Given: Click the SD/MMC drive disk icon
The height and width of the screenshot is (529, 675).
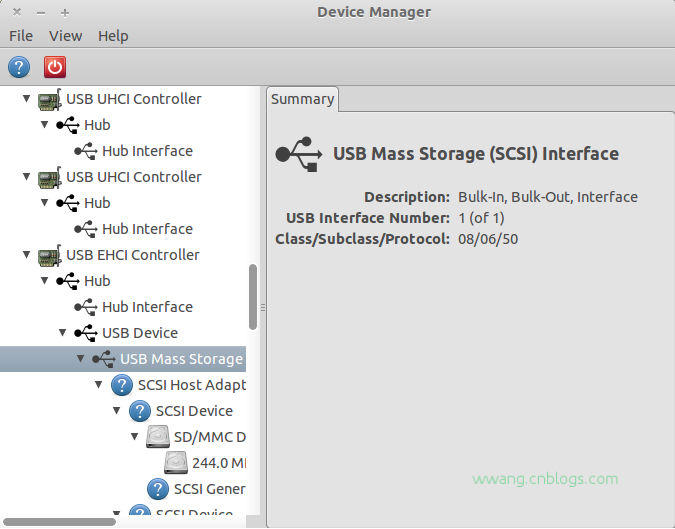Looking at the screenshot, I should coord(158,437).
